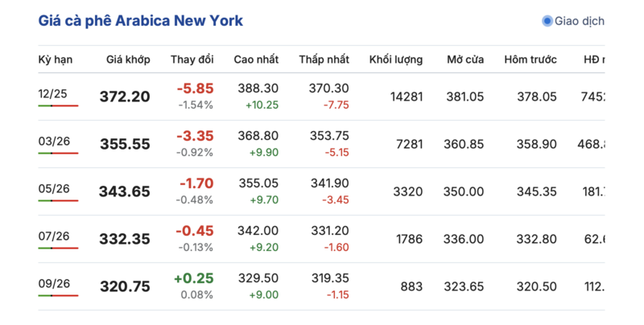644x325 pixels.
Task: Click the +0.25 change value
Action: click(193, 278)
